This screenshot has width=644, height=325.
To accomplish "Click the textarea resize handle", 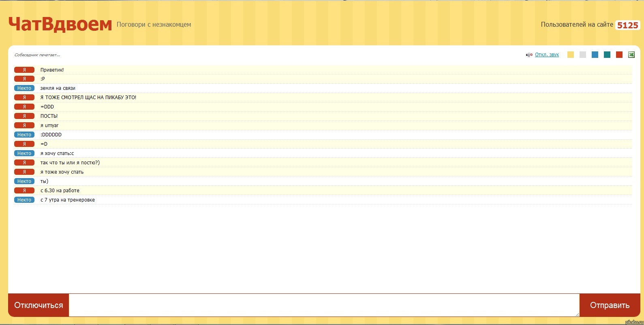I will pos(577,314).
